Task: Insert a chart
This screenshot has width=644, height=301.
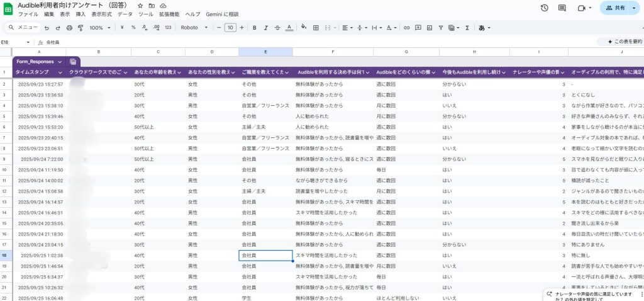Action: pos(429,28)
